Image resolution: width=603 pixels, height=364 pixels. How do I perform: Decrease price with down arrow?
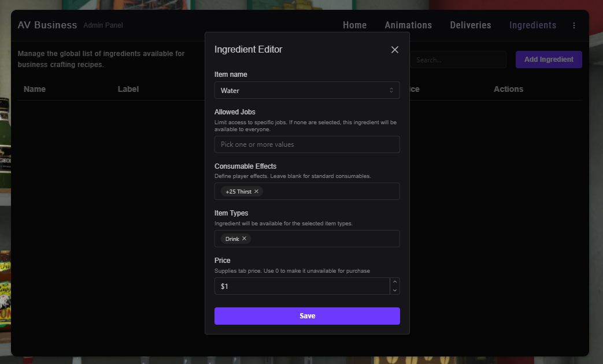(x=395, y=290)
